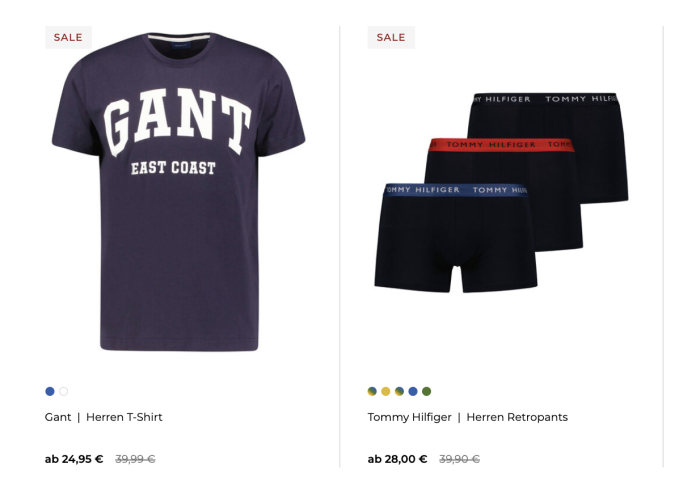Open the Herren Retropants product title

pos(517,417)
